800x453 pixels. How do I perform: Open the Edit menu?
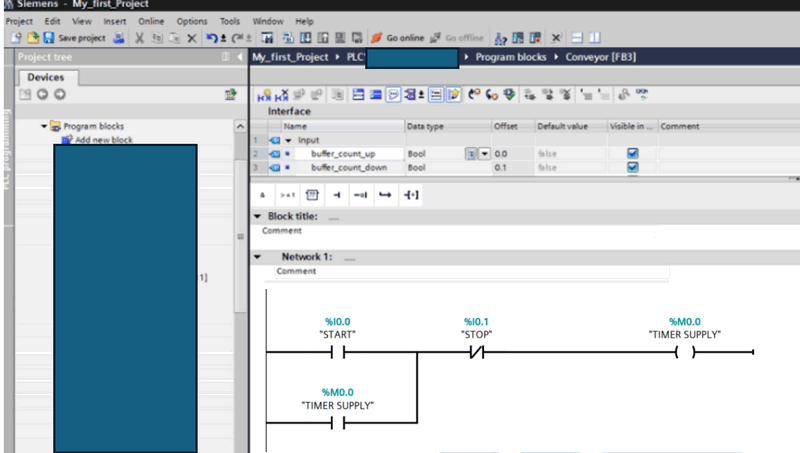(x=52, y=21)
